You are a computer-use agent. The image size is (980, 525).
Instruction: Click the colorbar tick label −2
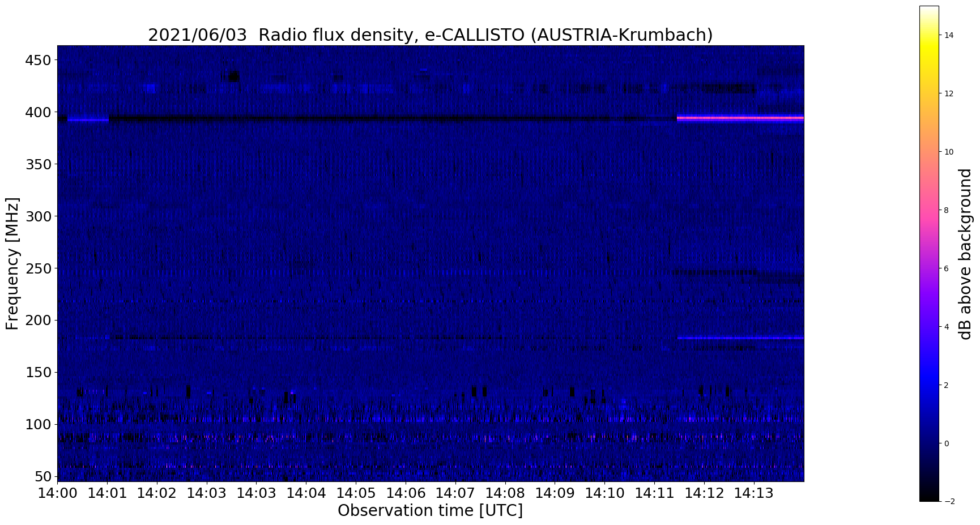point(949,501)
